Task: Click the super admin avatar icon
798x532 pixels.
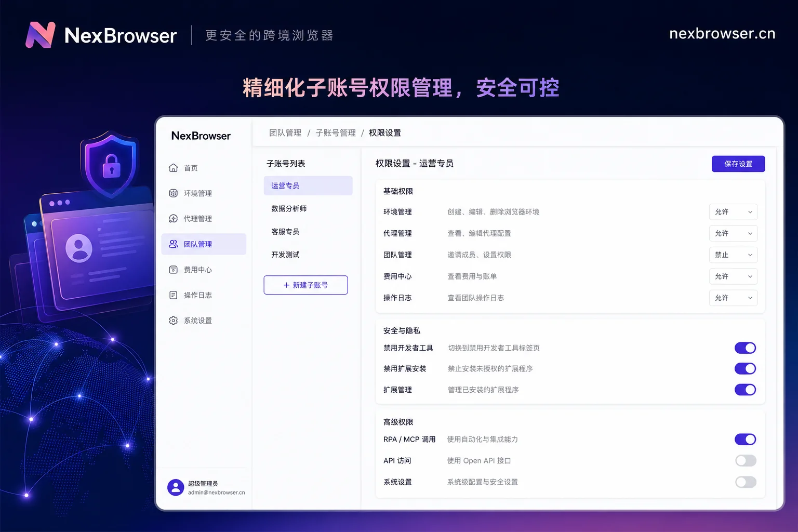Action: point(176,487)
